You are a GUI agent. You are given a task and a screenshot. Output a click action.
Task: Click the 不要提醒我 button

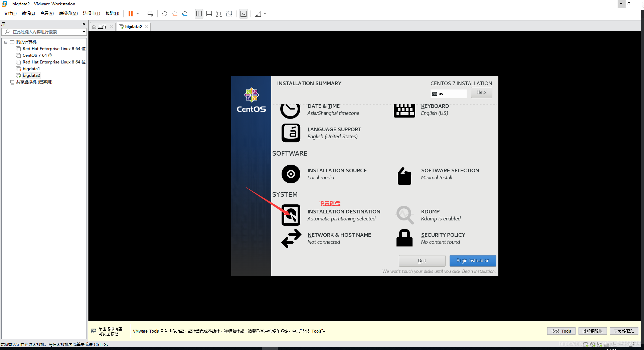624,331
